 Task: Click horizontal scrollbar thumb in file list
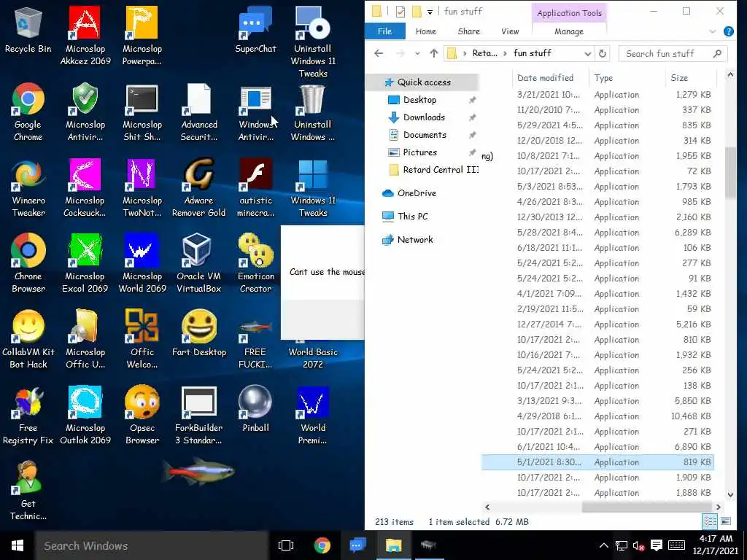click(x=648, y=507)
